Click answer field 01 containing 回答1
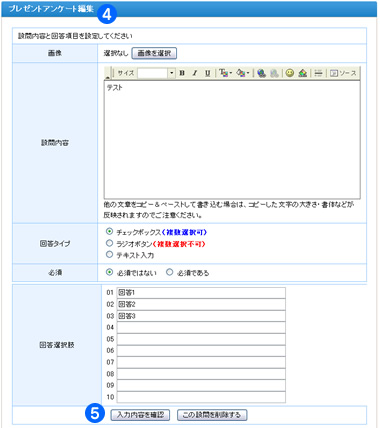380x428 pixels. click(x=201, y=293)
